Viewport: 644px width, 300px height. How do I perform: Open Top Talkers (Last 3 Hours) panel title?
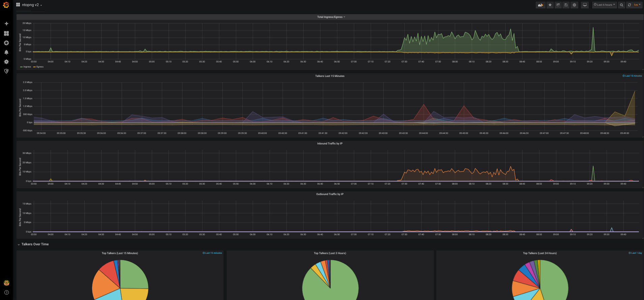pyautogui.click(x=330, y=253)
